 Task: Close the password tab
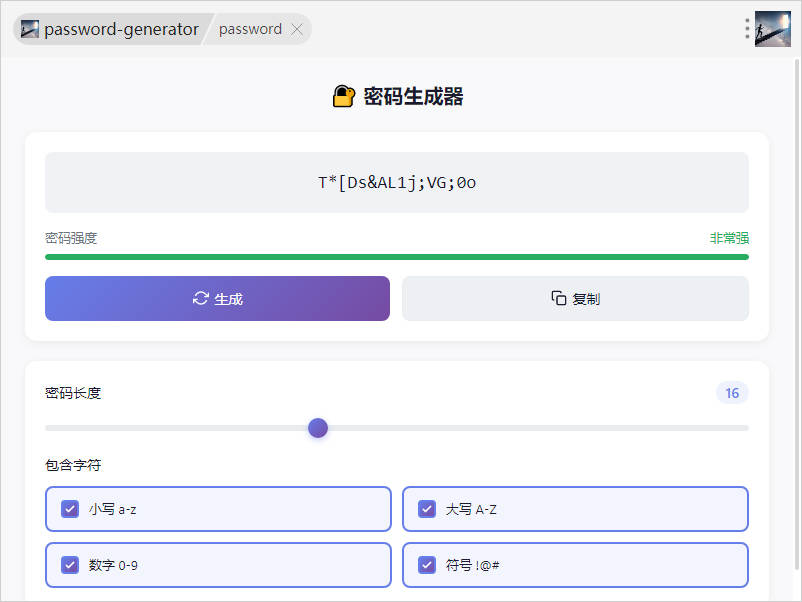(297, 29)
